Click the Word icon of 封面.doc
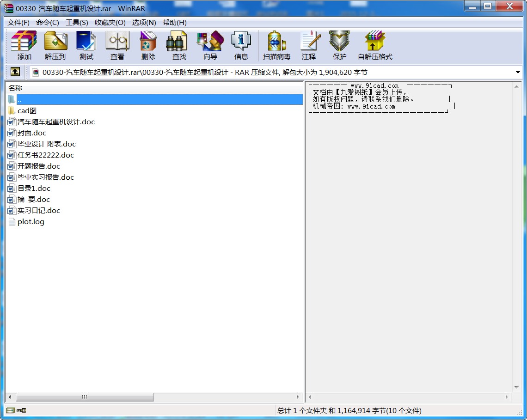 pyautogui.click(x=12, y=133)
